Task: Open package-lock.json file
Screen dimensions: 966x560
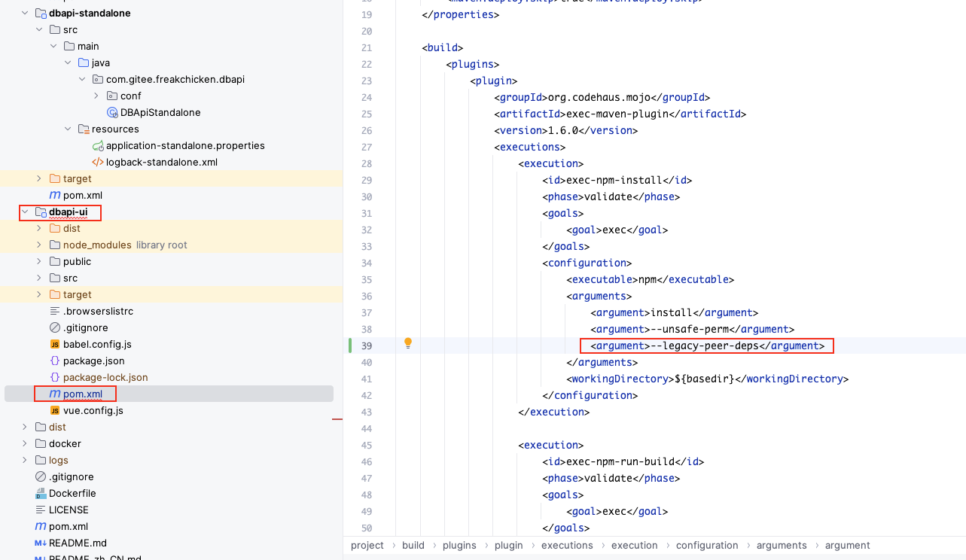Action: 105,377
